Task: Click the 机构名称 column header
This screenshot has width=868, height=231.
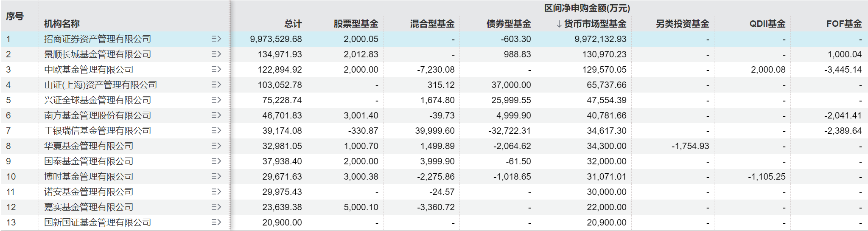Action: point(62,24)
